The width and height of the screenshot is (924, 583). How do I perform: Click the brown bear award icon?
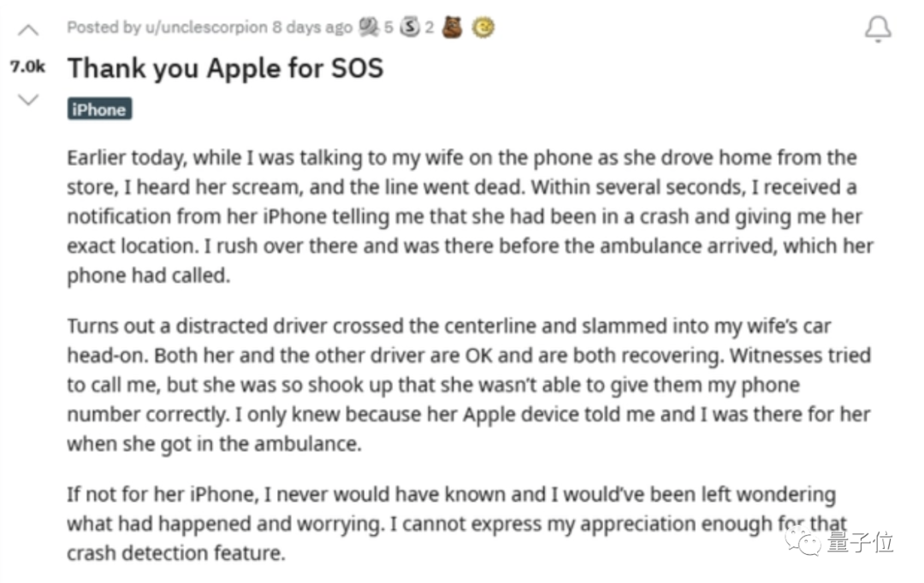(453, 27)
